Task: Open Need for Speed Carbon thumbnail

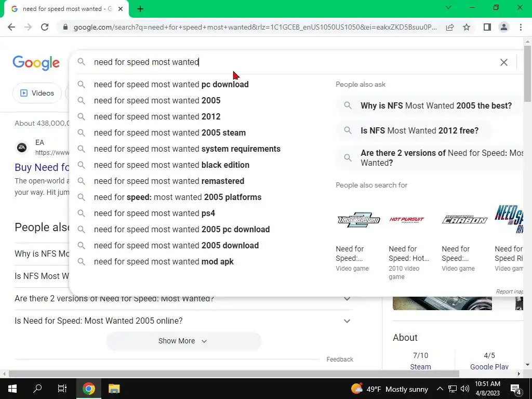Action: point(464,220)
